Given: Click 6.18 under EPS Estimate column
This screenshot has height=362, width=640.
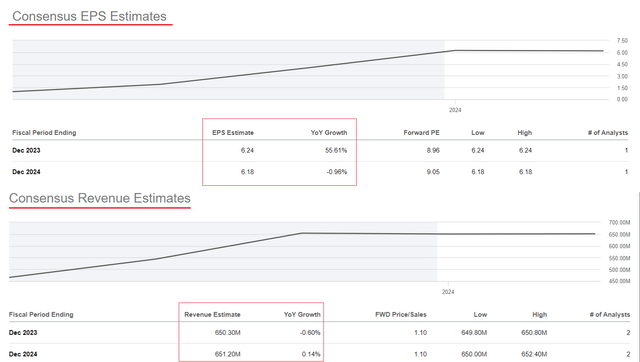Looking at the screenshot, I should pos(247,172).
